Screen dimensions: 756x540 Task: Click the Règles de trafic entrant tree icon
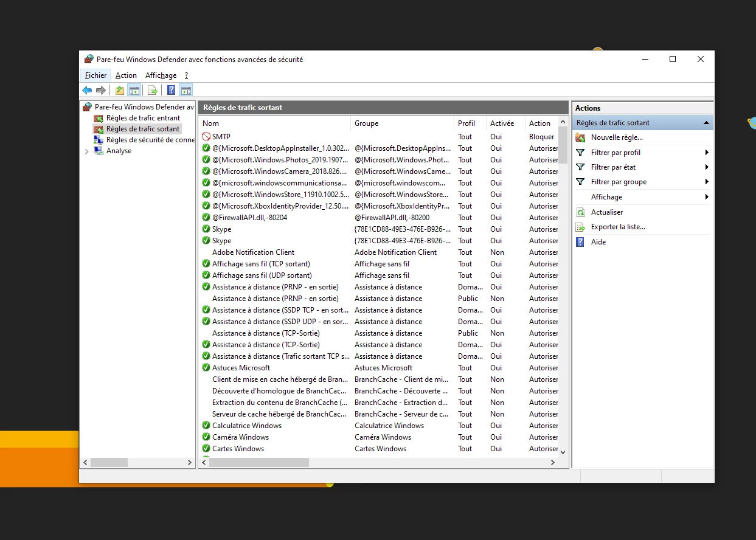point(99,118)
